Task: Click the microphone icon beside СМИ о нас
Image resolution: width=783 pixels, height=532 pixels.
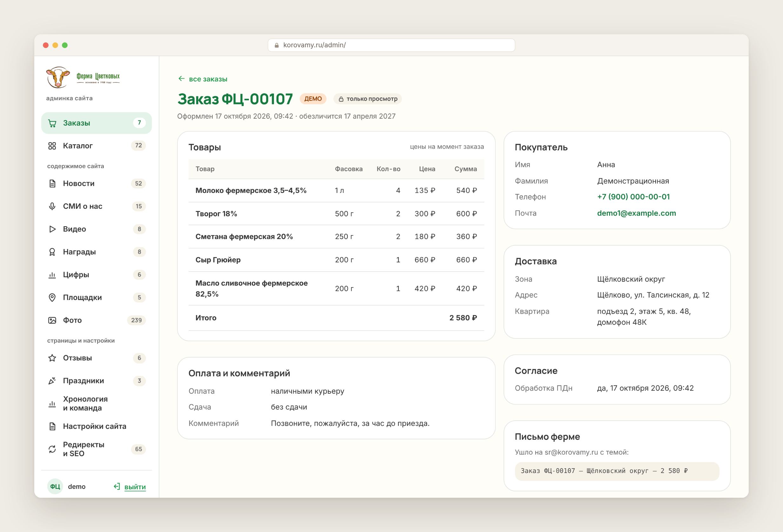Action: tap(52, 207)
